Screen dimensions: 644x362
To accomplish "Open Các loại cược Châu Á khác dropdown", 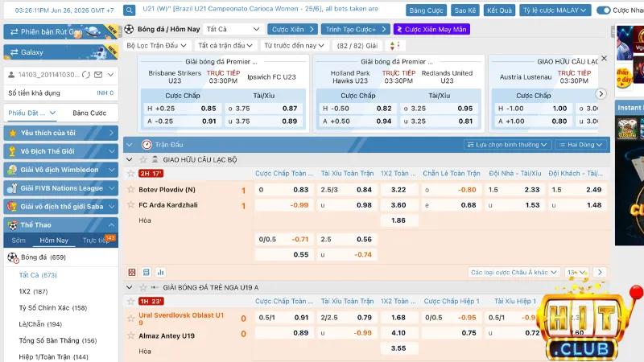I will pos(514,272).
